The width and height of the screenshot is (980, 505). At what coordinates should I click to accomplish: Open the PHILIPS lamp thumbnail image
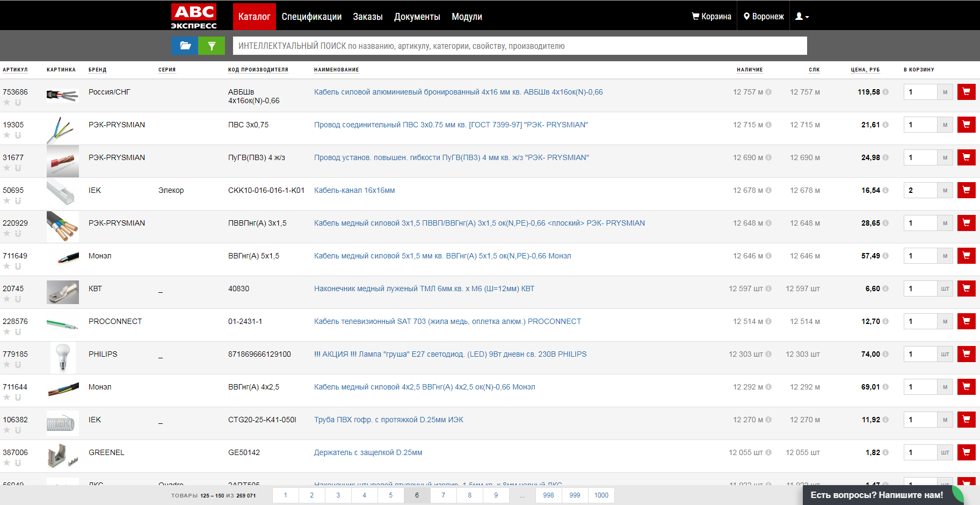coord(63,358)
